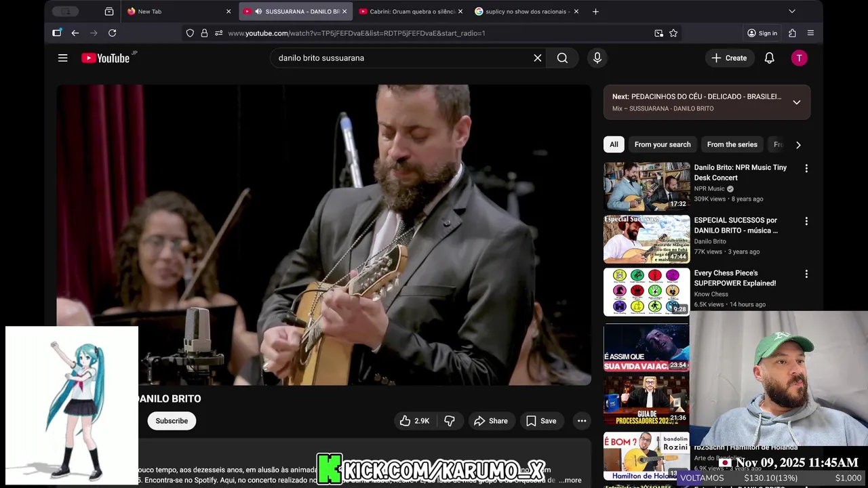Reload the current page
This screenshot has width=868, height=488.
click(113, 33)
